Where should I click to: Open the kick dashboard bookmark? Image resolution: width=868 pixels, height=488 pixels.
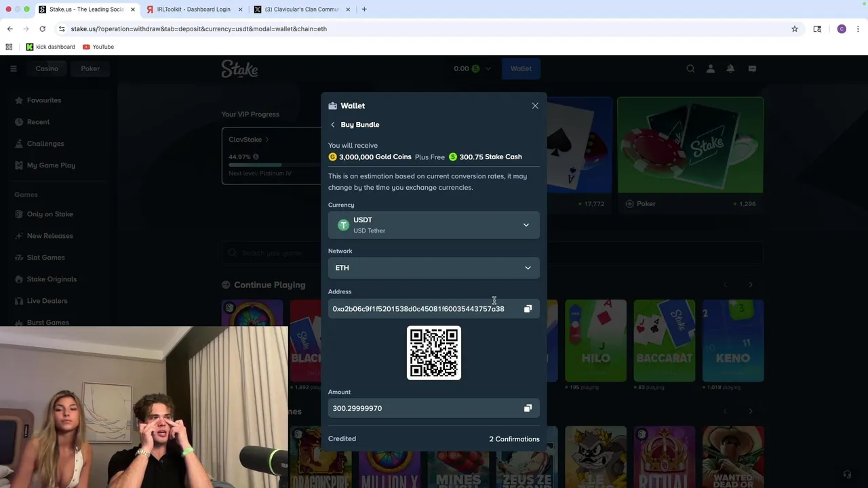[x=51, y=47]
